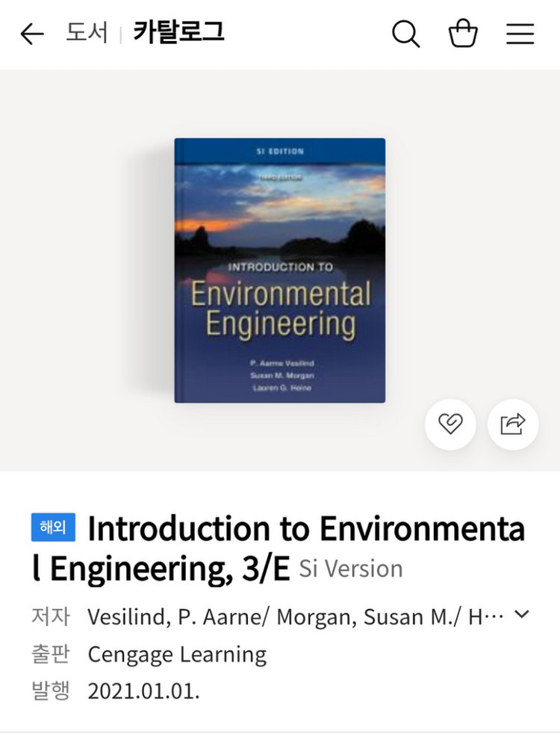Tap the back arrow to go back
The image size is (560, 733).
pyautogui.click(x=31, y=33)
